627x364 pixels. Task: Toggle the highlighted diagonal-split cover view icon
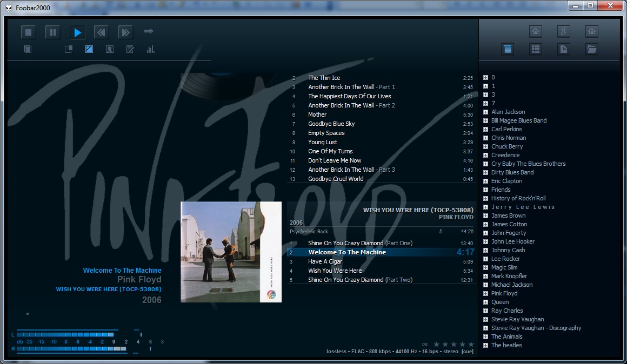[x=89, y=49]
